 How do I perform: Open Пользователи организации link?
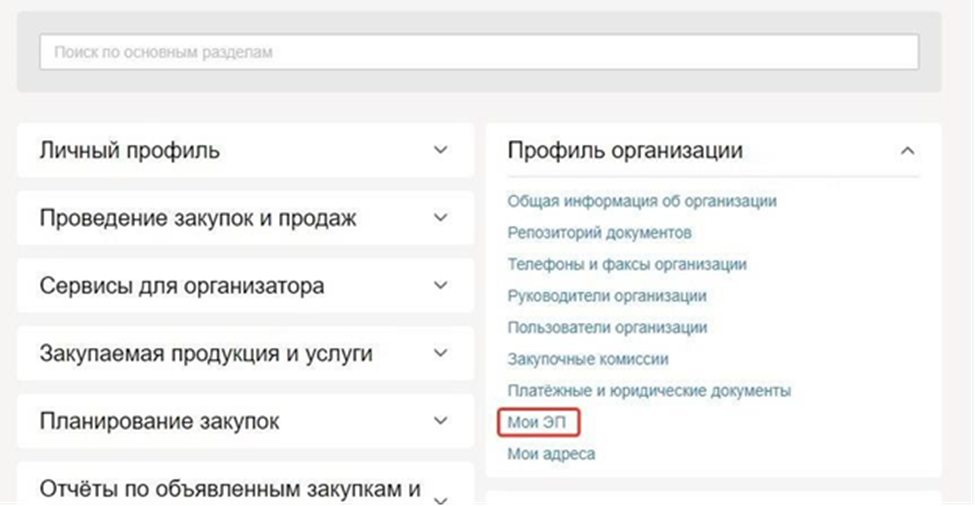[x=607, y=328]
